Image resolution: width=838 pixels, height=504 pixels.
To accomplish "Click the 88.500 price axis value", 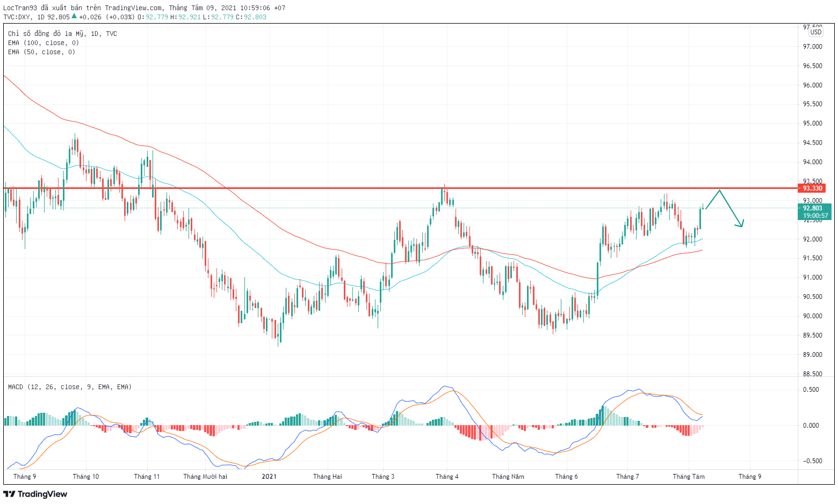I will (x=812, y=374).
